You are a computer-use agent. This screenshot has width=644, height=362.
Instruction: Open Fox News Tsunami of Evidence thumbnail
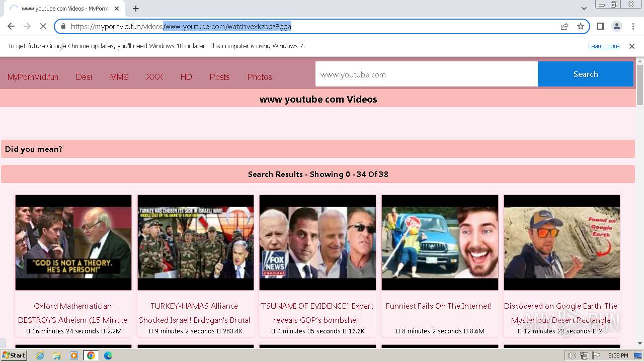(317, 242)
